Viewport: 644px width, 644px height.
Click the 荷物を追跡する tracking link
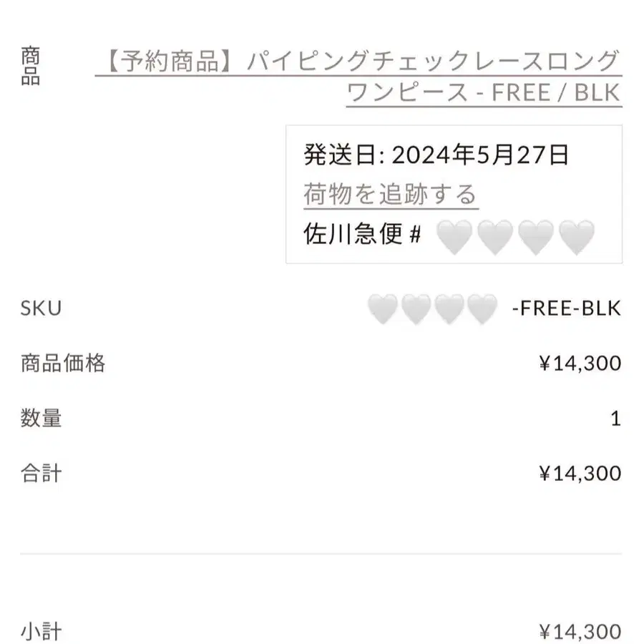tap(391, 194)
